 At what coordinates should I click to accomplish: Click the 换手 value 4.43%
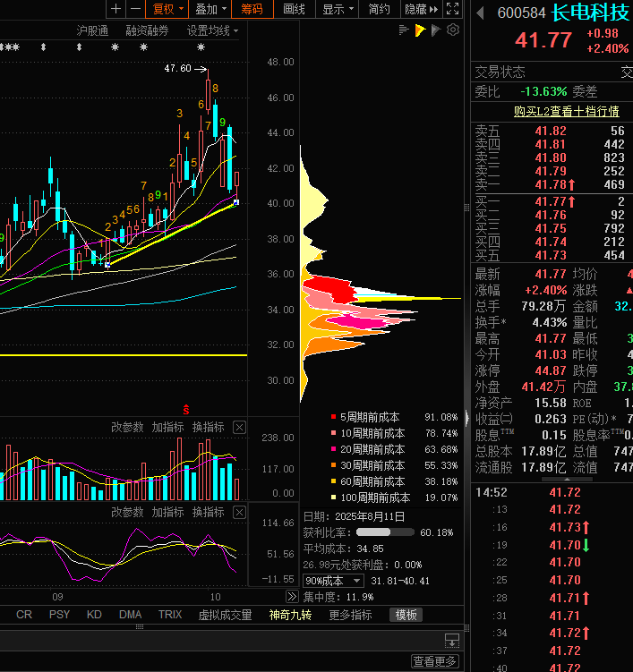pos(550,322)
